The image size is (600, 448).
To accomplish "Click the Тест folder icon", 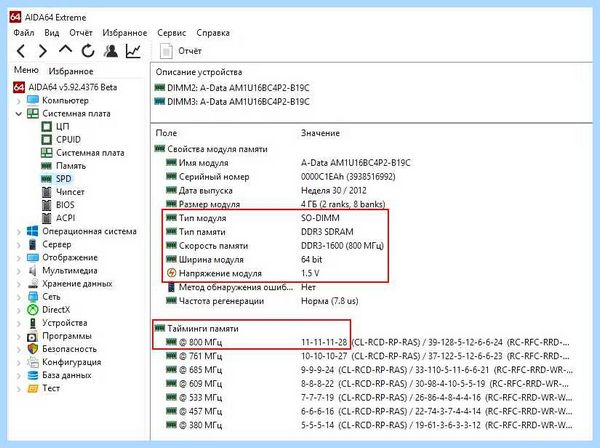I will pyautogui.click(x=33, y=388).
